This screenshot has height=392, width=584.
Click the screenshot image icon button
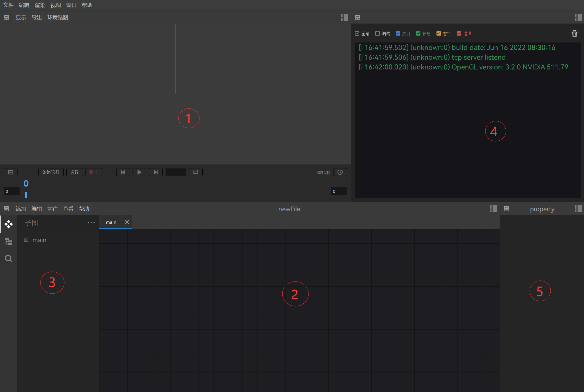(11, 172)
